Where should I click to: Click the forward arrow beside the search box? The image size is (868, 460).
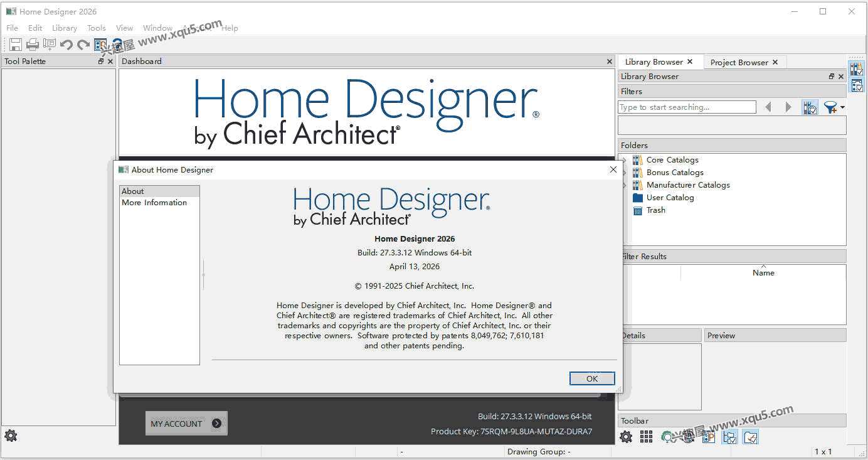point(788,107)
